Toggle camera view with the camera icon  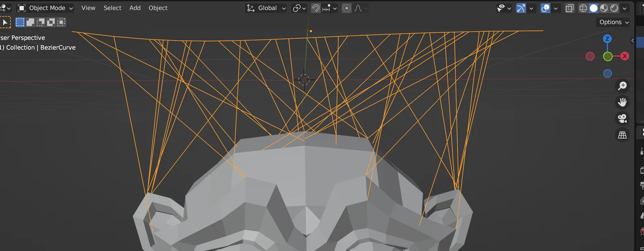(622, 118)
